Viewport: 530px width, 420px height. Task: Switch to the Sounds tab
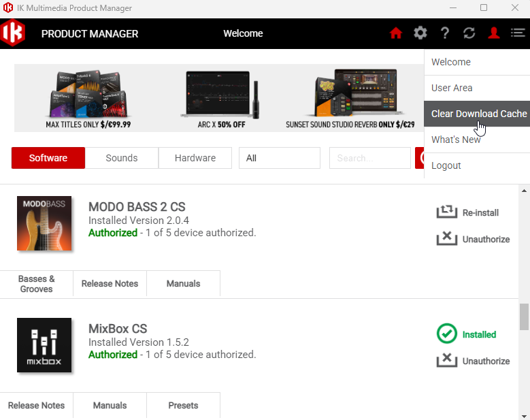[122, 158]
